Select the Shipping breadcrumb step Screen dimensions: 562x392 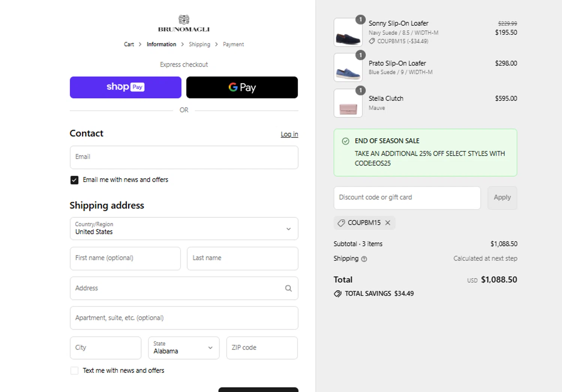199,44
